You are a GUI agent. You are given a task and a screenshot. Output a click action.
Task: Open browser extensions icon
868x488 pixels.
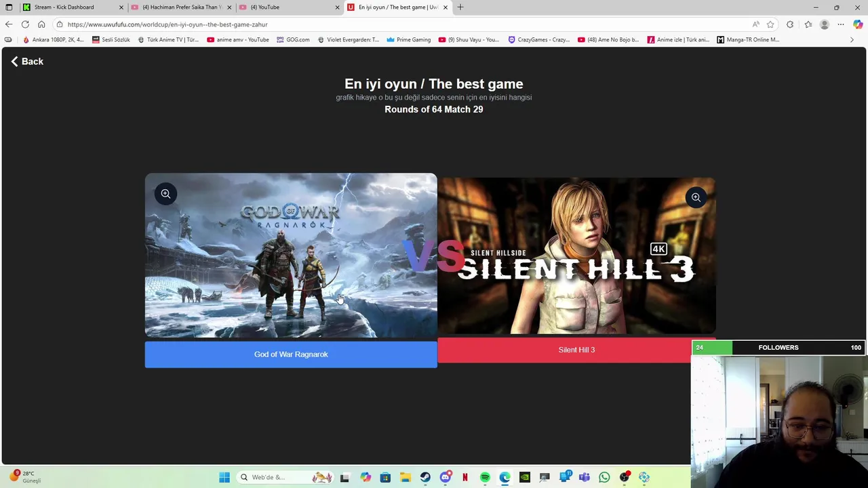pos(790,24)
